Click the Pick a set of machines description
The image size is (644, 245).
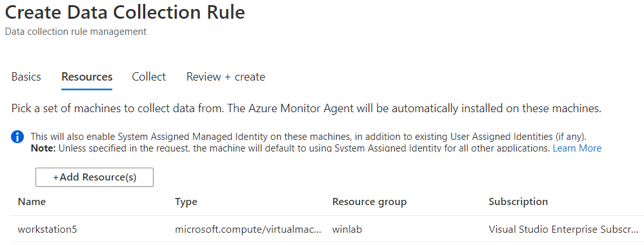(x=307, y=109)
